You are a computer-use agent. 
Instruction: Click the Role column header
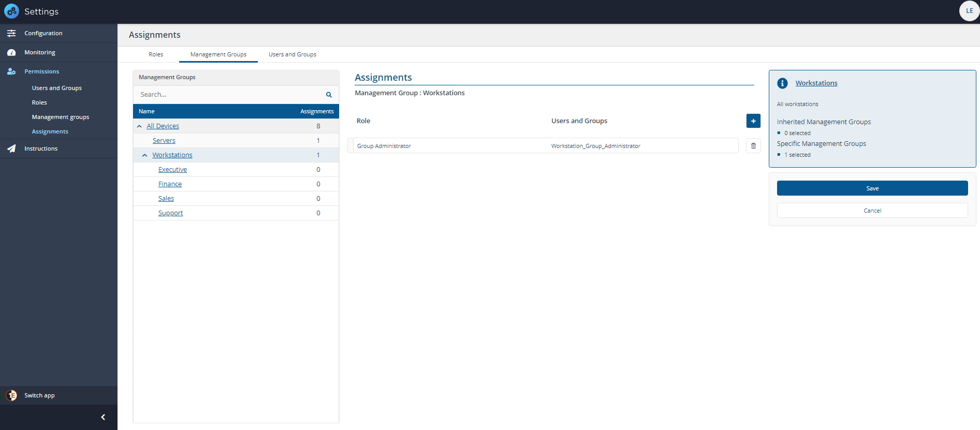click(363, 121)
